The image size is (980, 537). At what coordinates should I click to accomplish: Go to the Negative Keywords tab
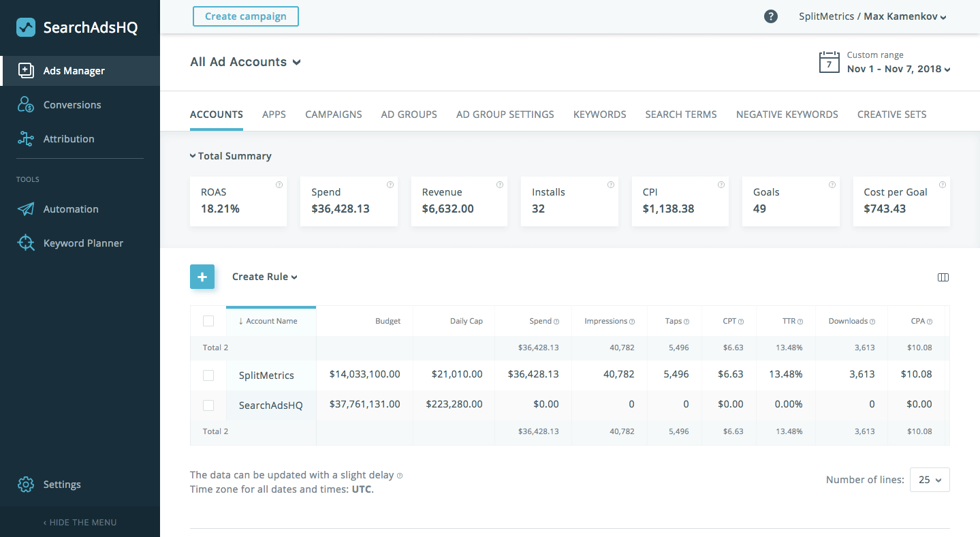787,114
